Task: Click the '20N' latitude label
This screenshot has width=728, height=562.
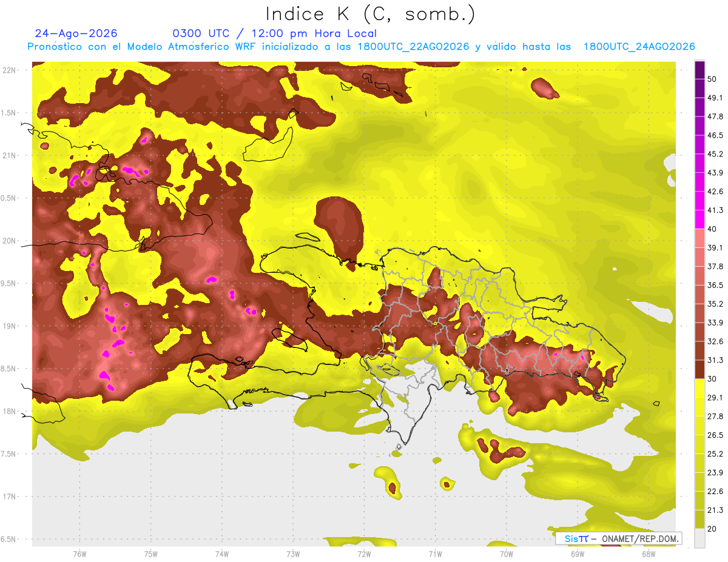Action: tap(10, 241)
